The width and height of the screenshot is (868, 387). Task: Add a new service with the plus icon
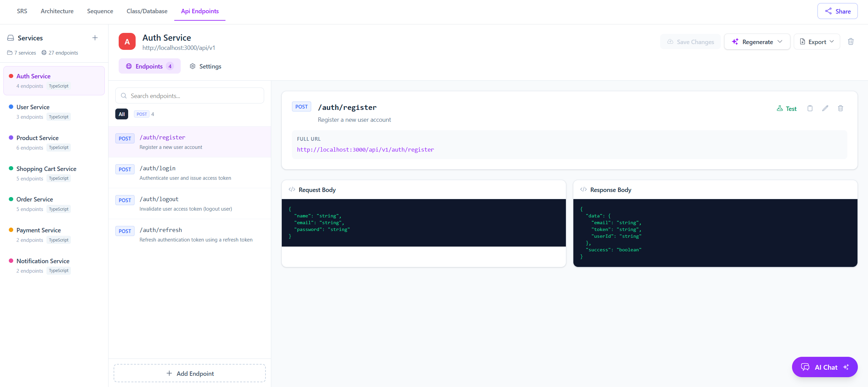95,38
